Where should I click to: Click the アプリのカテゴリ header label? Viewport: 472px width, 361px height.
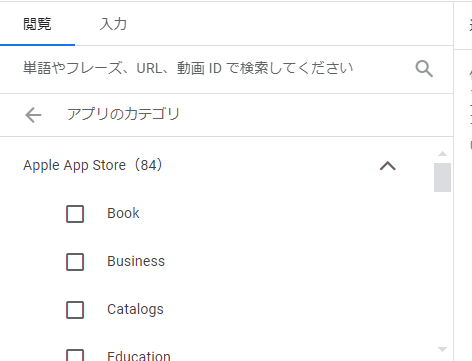(123, 114)
